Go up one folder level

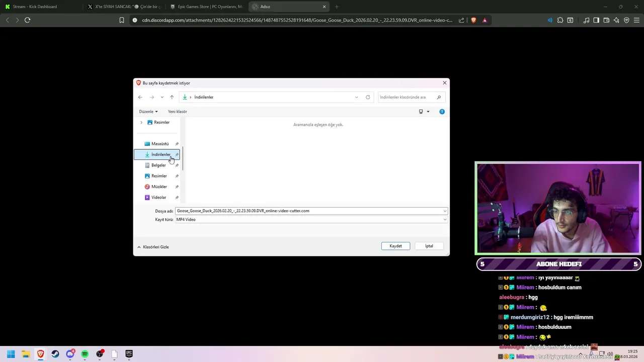coord(172,97)
